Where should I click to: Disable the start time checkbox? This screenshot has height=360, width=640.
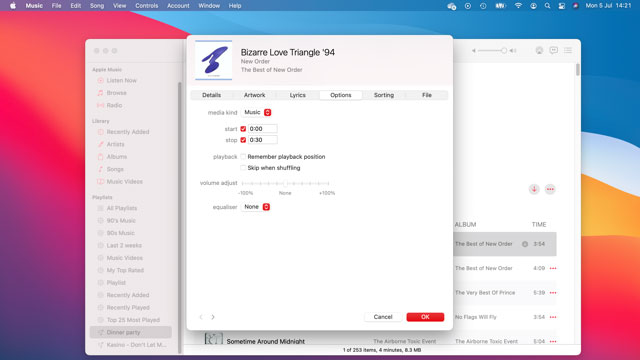click(x=243, y=129)
